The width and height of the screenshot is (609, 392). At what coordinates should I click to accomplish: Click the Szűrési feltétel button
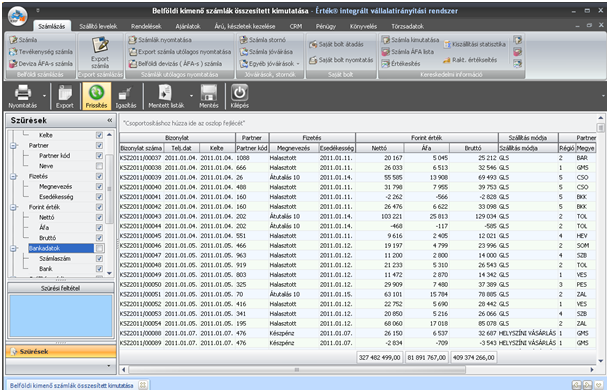pyautogui.click(x=61, y=288)
